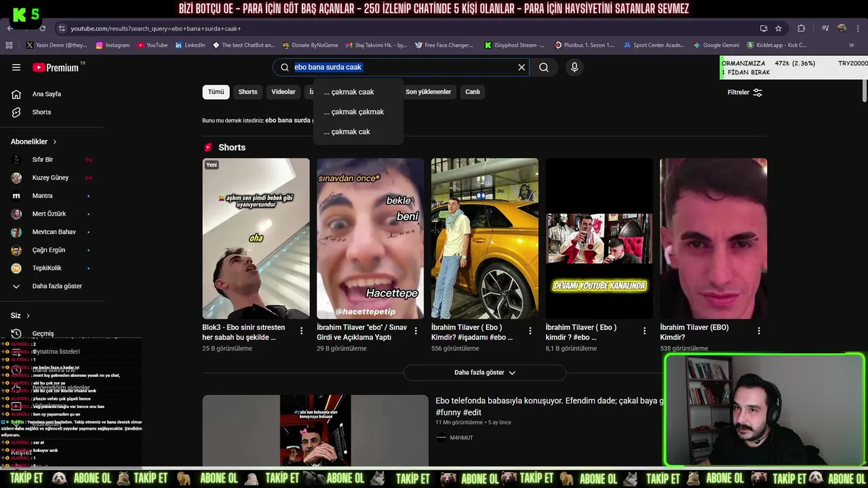Screen dimensions: 868x488
Task: Open the Donate ByNoGame bookmark
Action: pyautogui.click(x=310, y=45)
